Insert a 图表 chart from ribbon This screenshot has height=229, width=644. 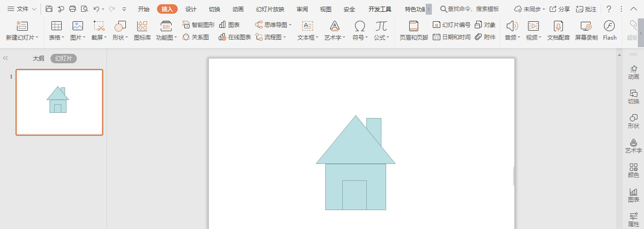(229, 25)
